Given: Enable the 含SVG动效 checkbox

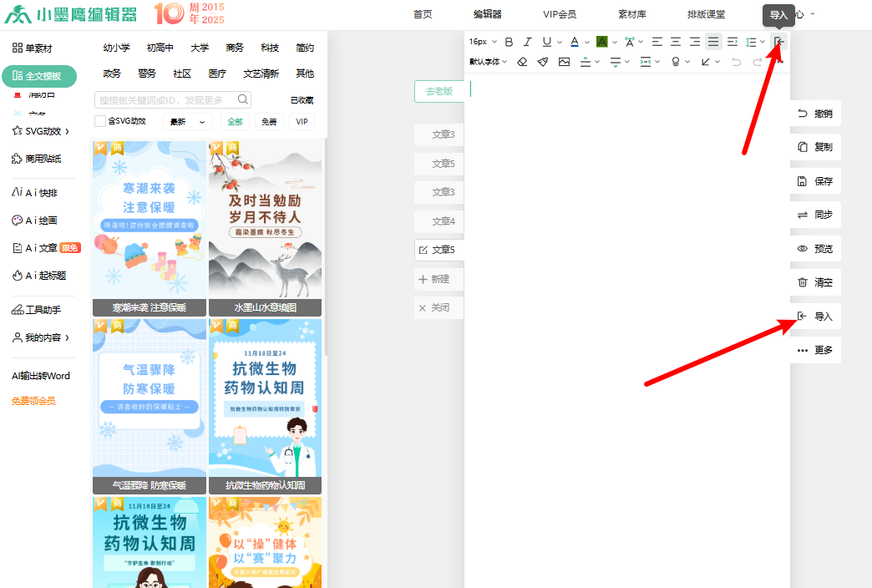Looking at the screenshot, I should coord(100,122).
